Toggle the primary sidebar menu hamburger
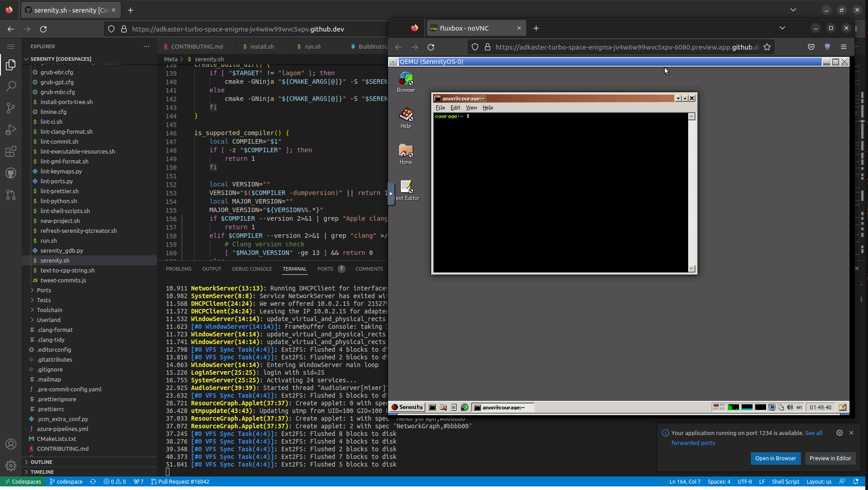The height and width of the screenshot is (490, 868). (11, 46)
